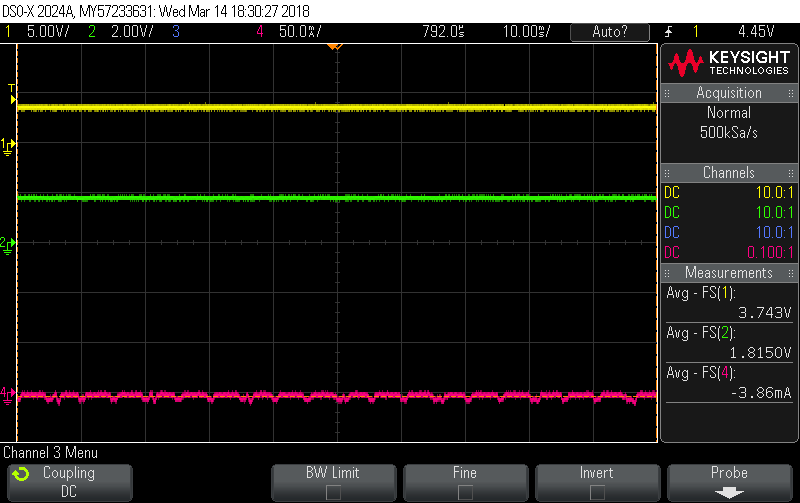Click the 1.8150V measurement value
Screen dimensions: 800x503
tap(760, 353)
